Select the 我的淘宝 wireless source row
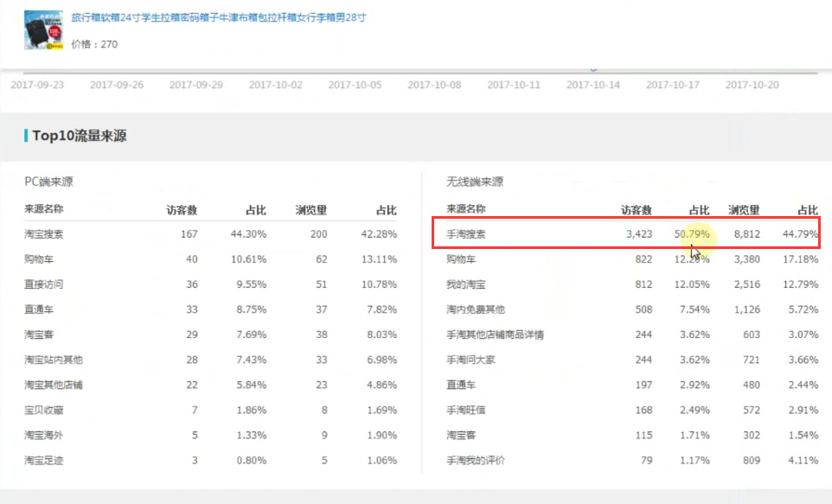 [465, 284]
